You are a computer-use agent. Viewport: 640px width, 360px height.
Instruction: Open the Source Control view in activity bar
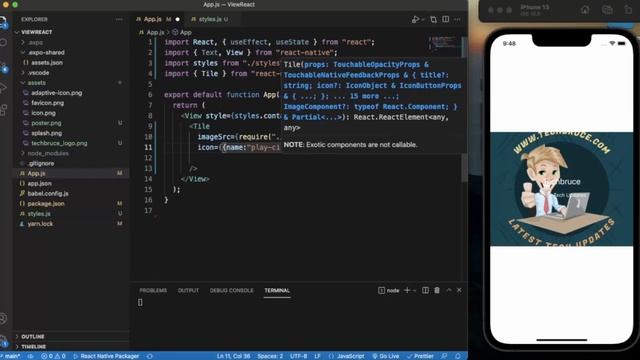tap(3, 66)
